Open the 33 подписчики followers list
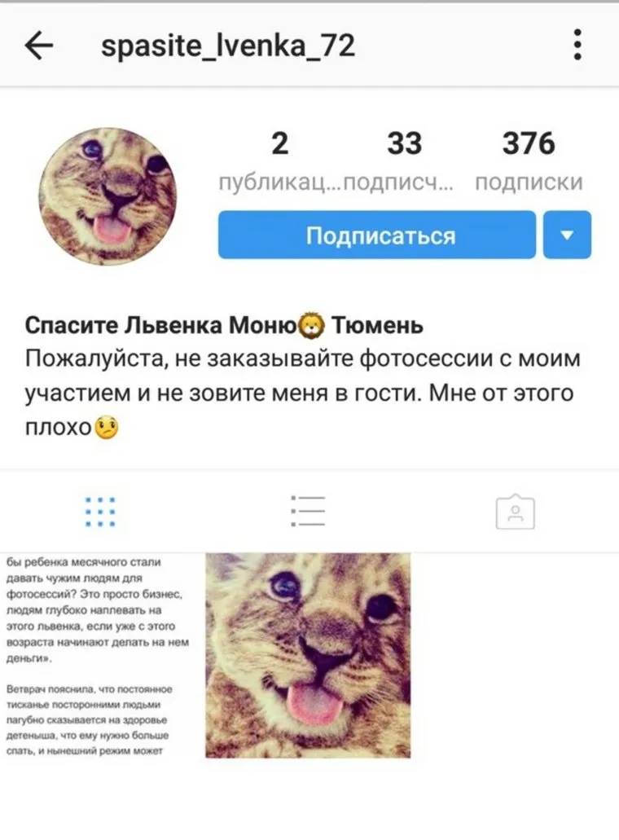Screen dimensions: 619x840 click(404, 143)
